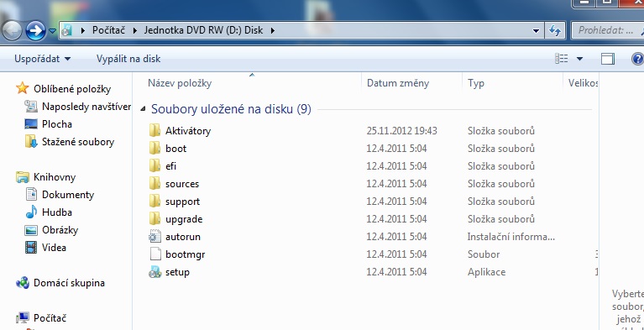The image size is (644, 330).
Task: Click in the Prohledat search field
Action: 606,30
